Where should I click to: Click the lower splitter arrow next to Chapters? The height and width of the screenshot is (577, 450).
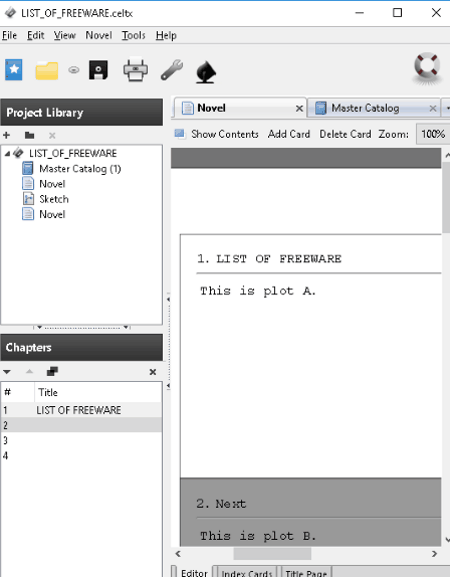[168, 386]
